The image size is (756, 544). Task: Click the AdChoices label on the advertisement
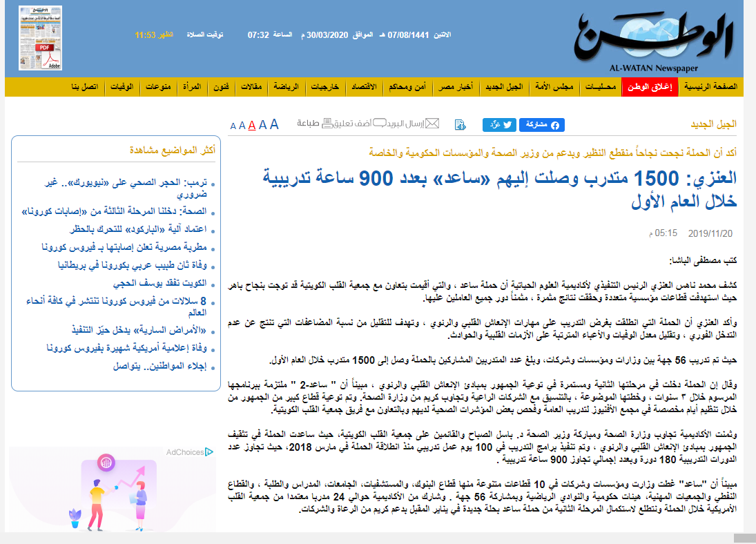click(185, 452)
